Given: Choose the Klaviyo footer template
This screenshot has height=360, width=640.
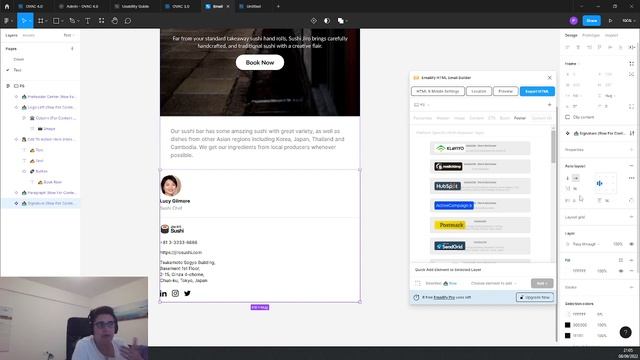Looking at the screenshot, I should coord(480,148).
